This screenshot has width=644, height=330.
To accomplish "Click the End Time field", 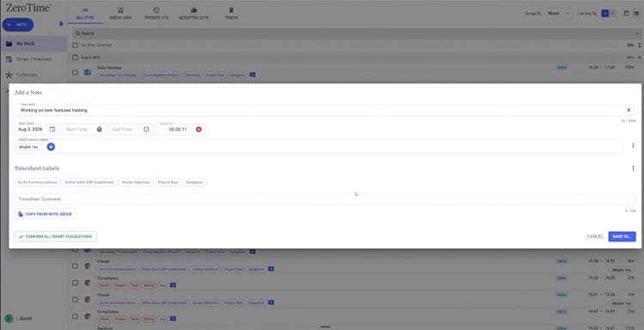I will [x=131, y=129].
